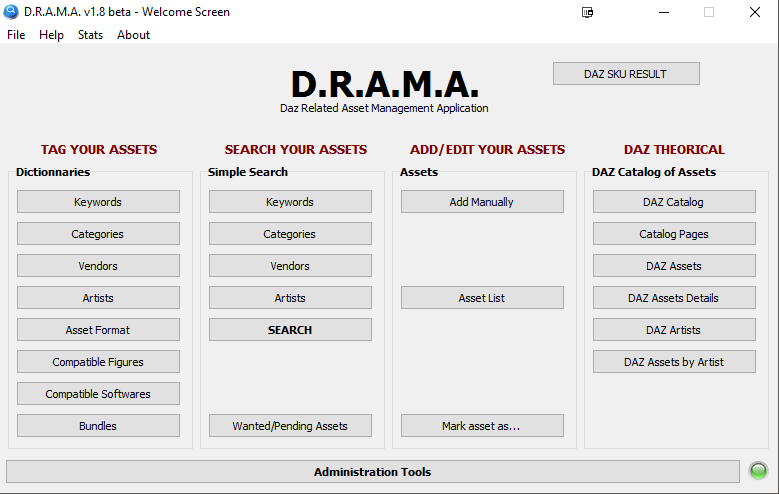Click the bold SEARCH button

(290, 329)
